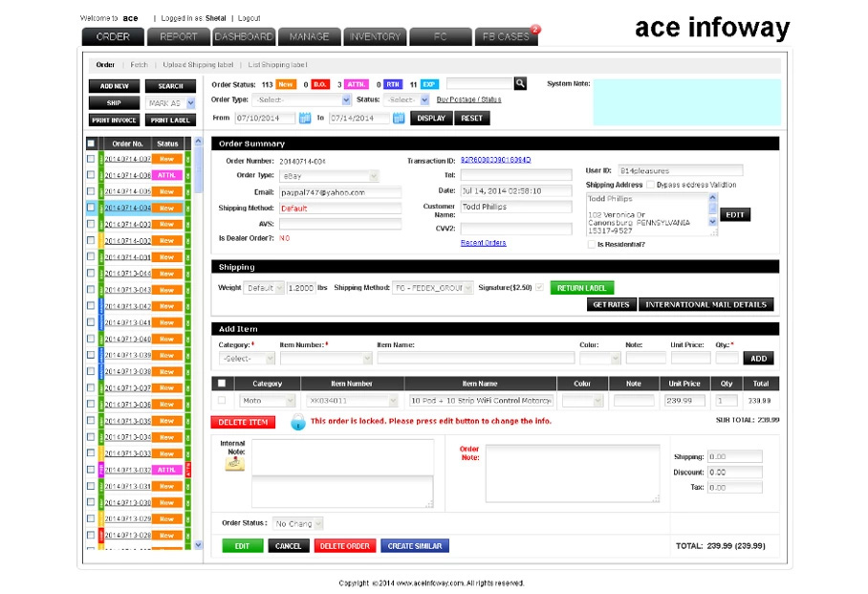Select the header checkbox above the order list

tap(91, 144)
